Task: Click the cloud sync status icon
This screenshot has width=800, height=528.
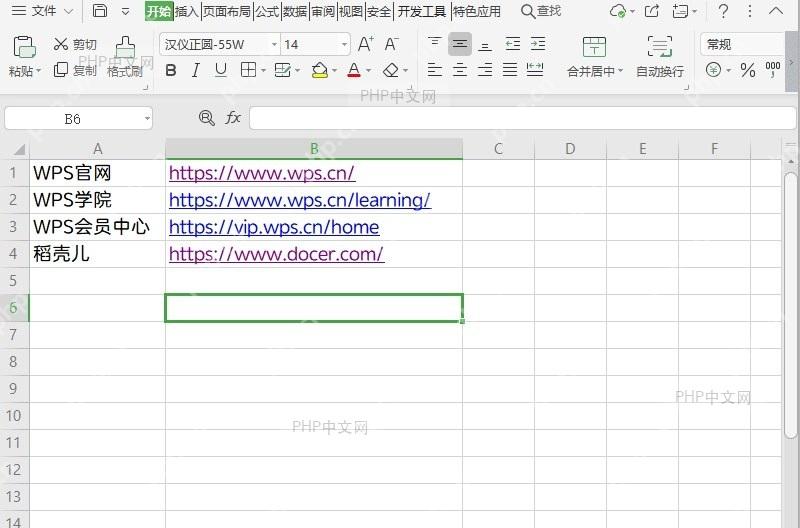Action: pyautogui.click(x=618, y=11)
